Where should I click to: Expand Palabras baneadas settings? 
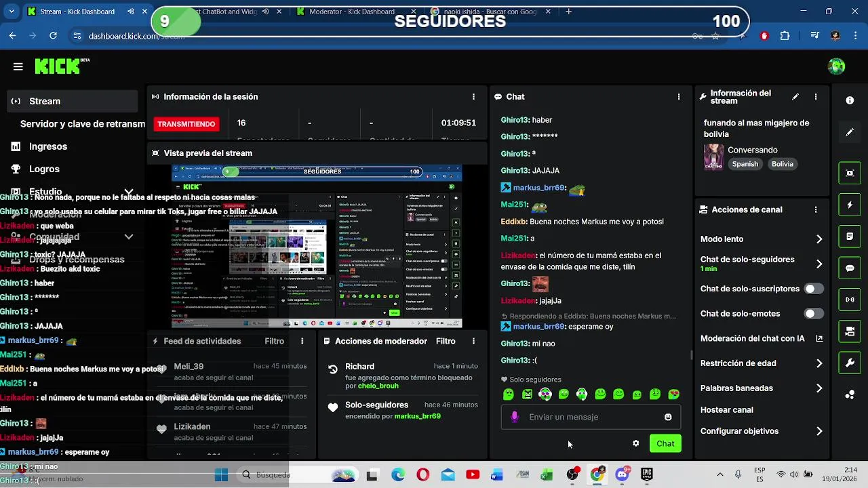point(819,388)
